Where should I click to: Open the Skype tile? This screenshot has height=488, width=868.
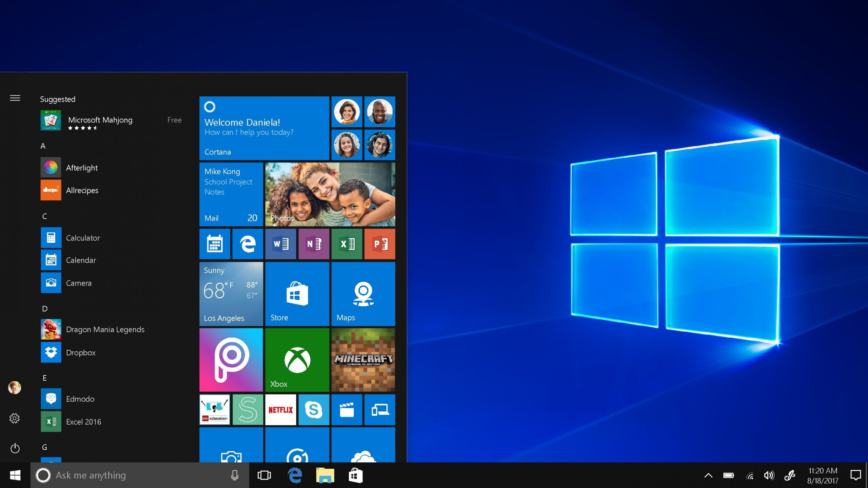click(313, 410)
